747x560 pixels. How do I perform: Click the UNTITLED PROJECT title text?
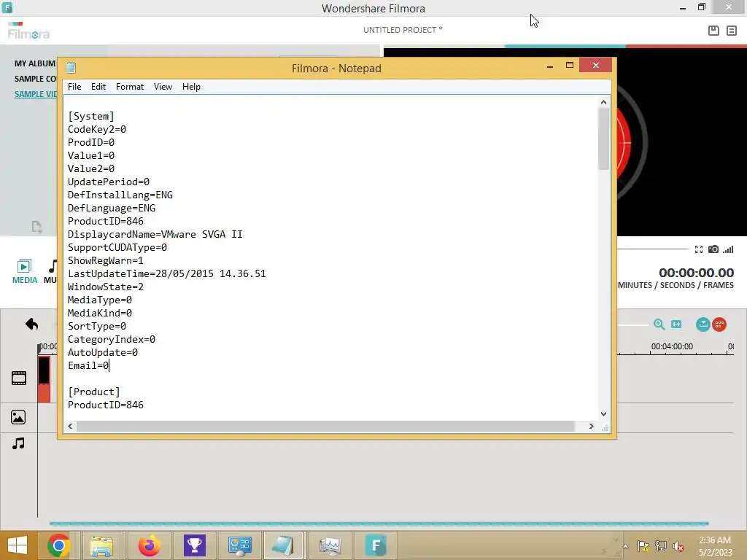click(403, 29)
